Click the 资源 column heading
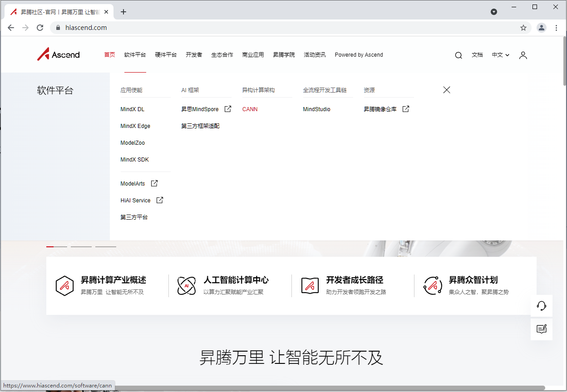 click(369, 90)
